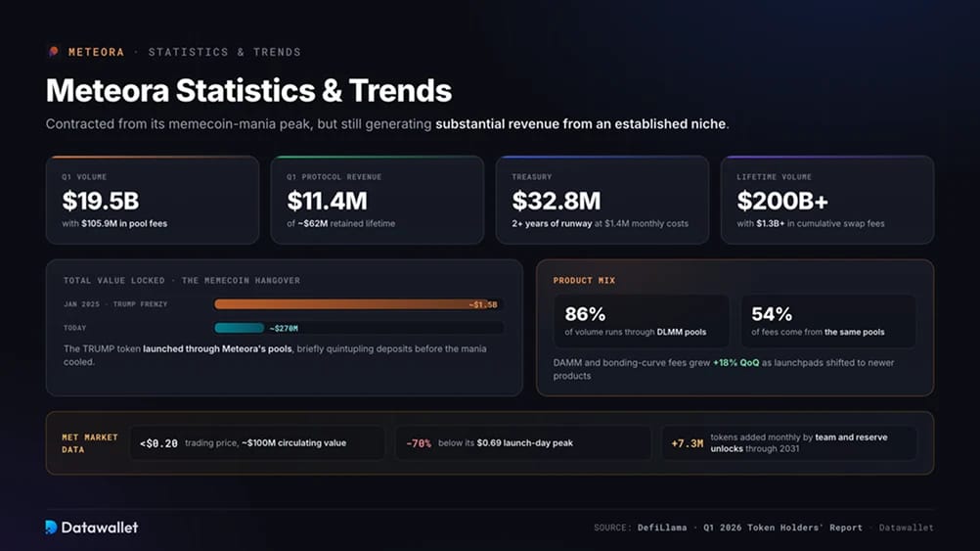The image size is (980, 551).
Task: Click 'JAN 2025 · TRUMP FRENZY' row label
Action: click(115, 304)
